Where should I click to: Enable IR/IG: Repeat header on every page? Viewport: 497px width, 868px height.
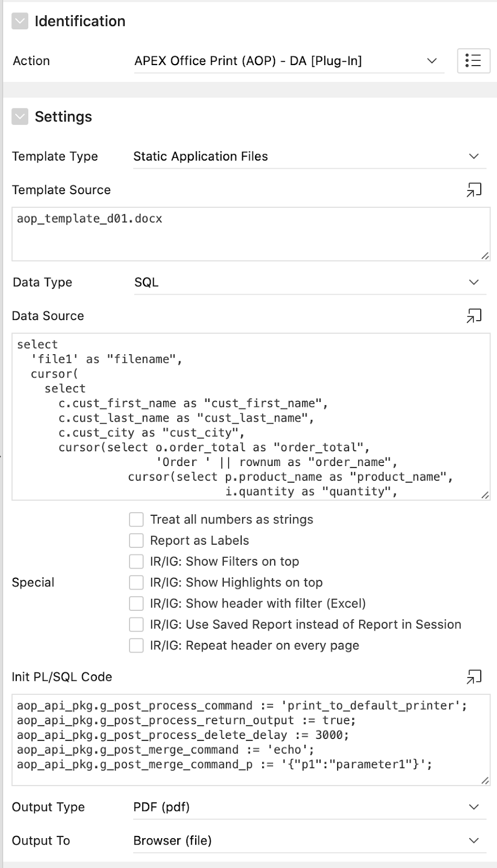136,646
